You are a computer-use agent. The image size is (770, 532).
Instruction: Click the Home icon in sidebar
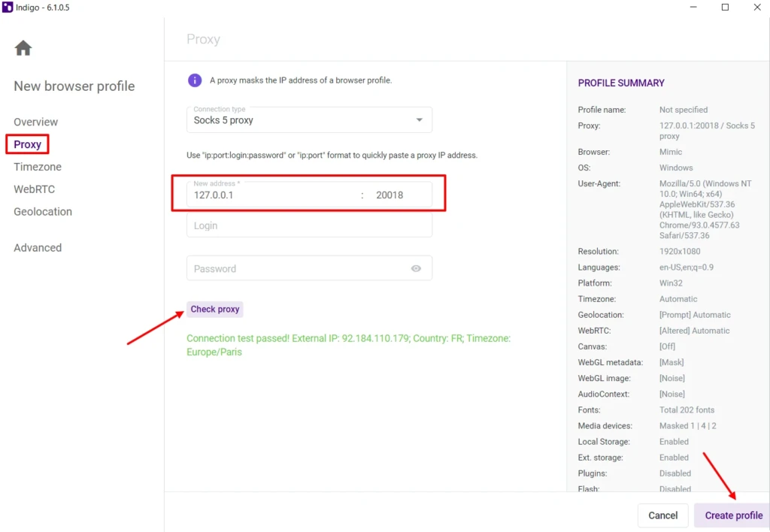click(23, 48)
